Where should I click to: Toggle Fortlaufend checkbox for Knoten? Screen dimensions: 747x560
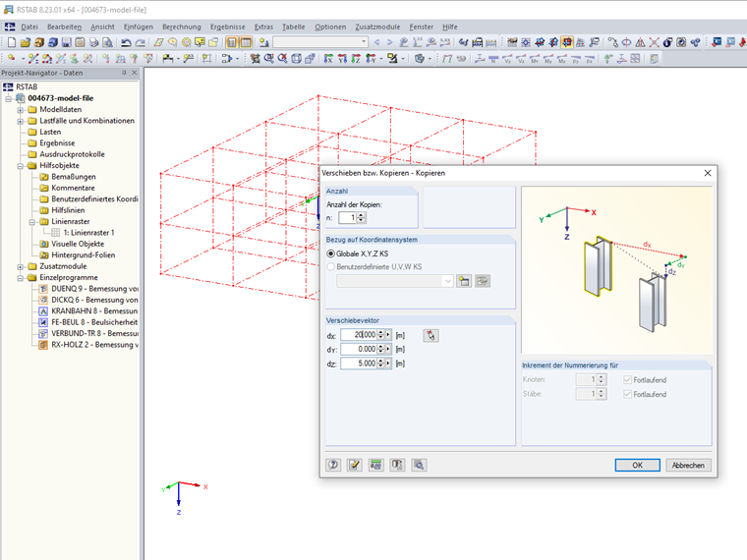coord(627,380)
